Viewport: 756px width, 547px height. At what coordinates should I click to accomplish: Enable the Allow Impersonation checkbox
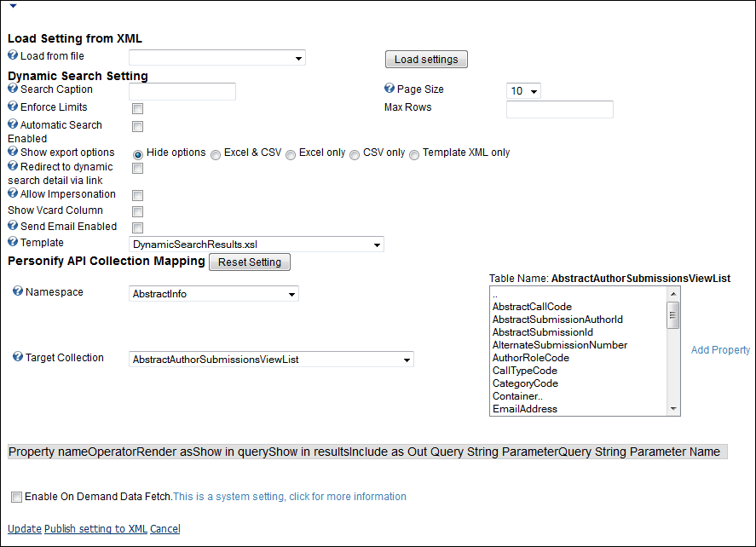coord(138,195)
